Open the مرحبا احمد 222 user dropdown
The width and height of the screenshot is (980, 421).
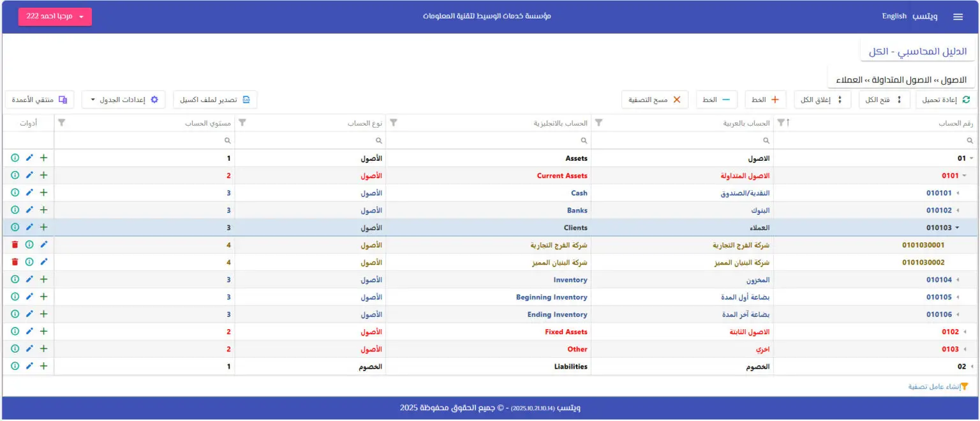55,17
